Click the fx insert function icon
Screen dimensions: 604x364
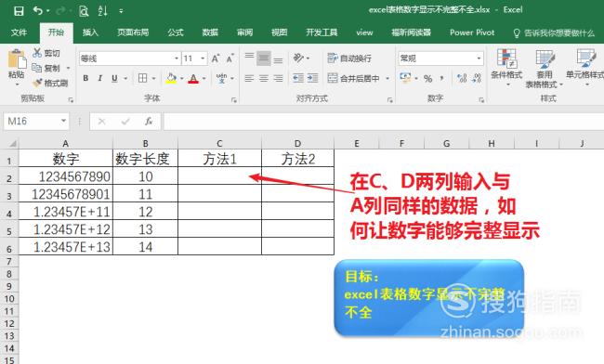[149, 122]
